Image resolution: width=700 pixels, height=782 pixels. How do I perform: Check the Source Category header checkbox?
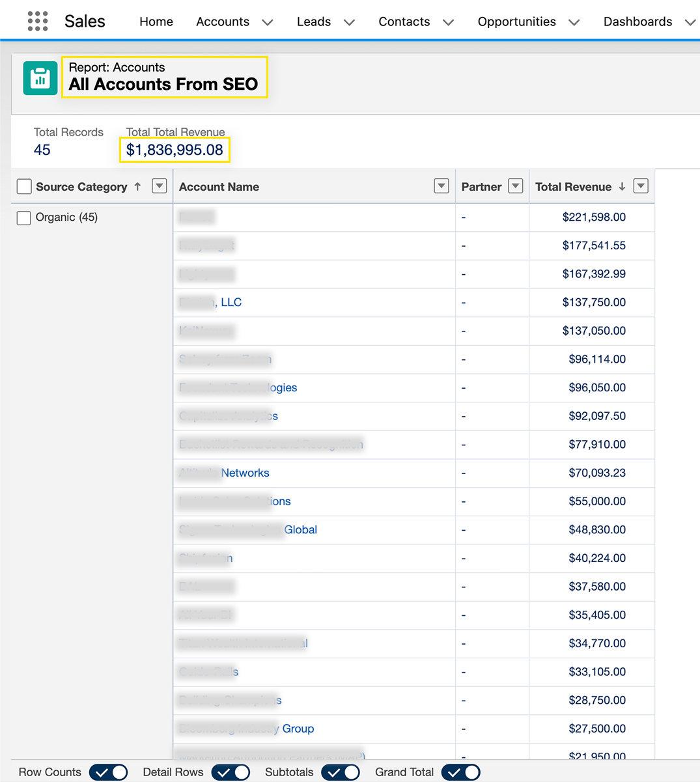(x=24, y=187)
